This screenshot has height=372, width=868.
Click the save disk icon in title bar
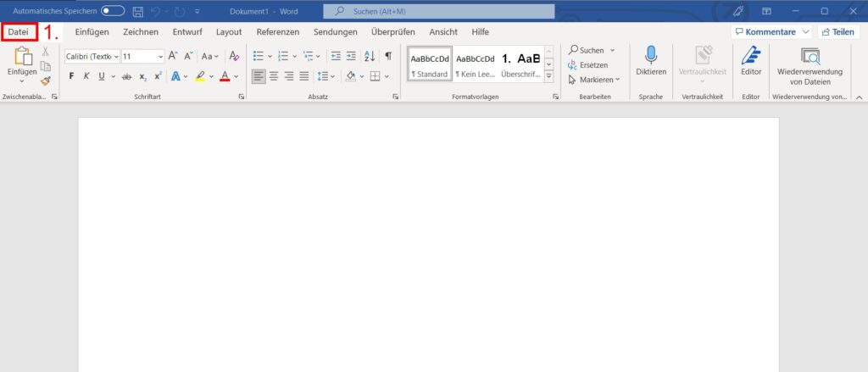coord(138,11)
